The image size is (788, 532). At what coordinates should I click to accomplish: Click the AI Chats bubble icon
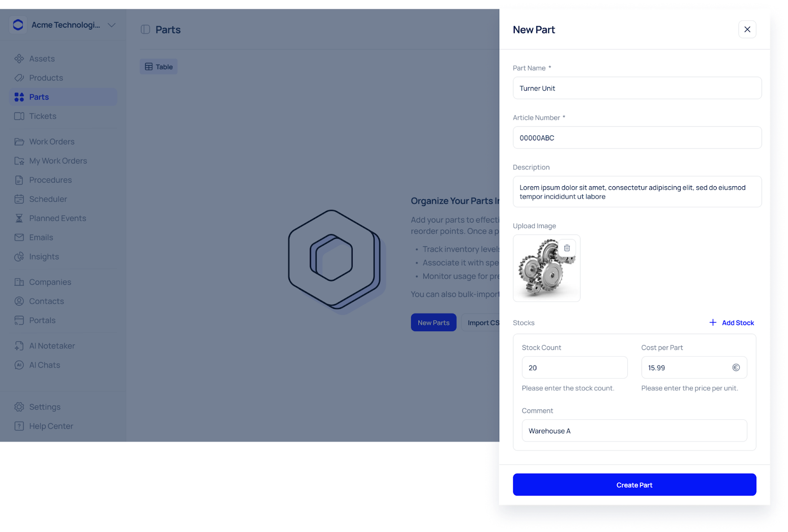[x=19, y=365]
